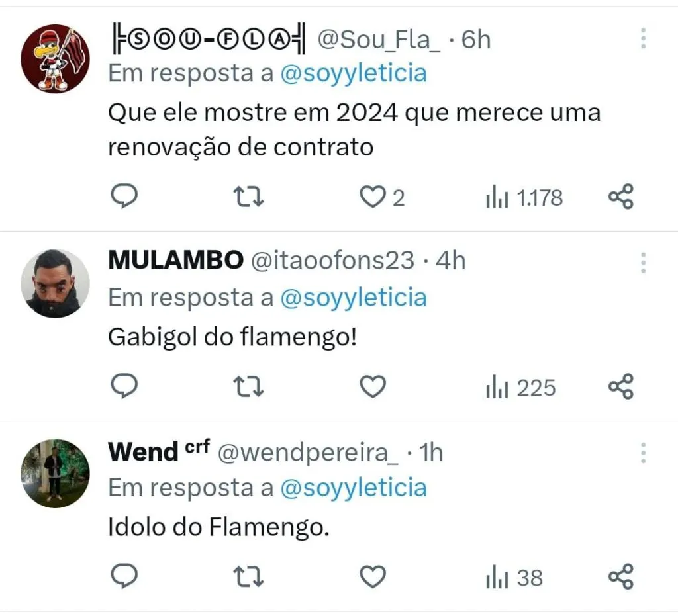Like the "Idolo do Flamengo." tweet
The image size is (678, 616).
(372, 578)
